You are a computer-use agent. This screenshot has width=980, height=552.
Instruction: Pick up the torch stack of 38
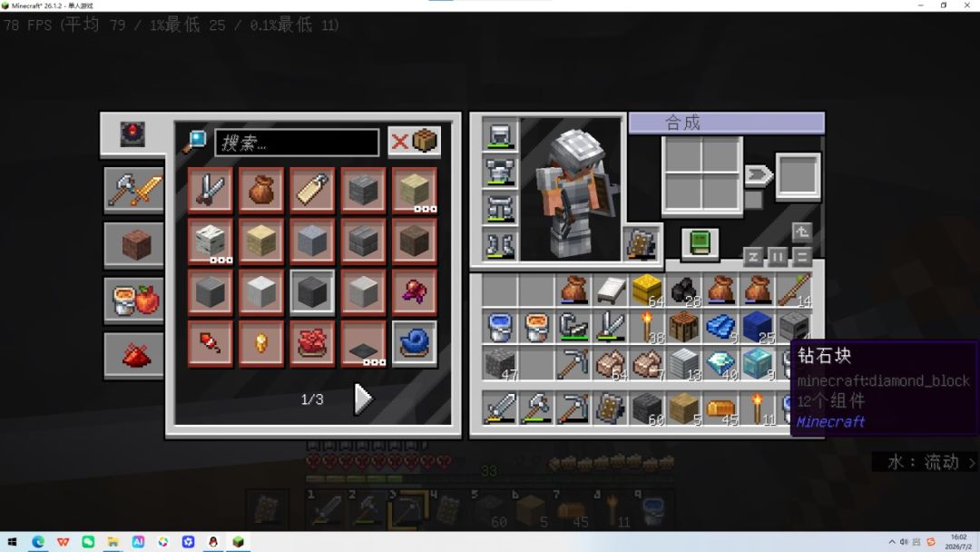(x=648, y=327)
